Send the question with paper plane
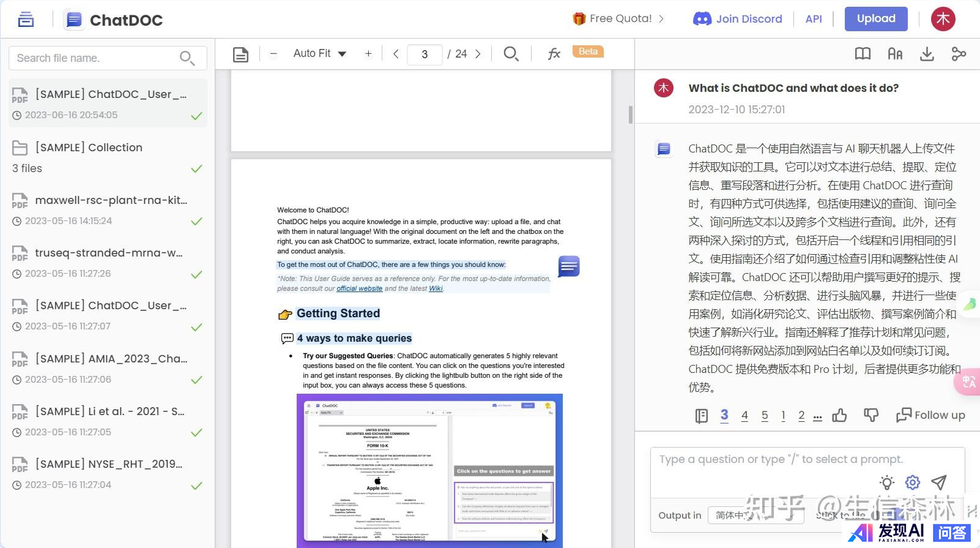 click(x=939, y=482)
